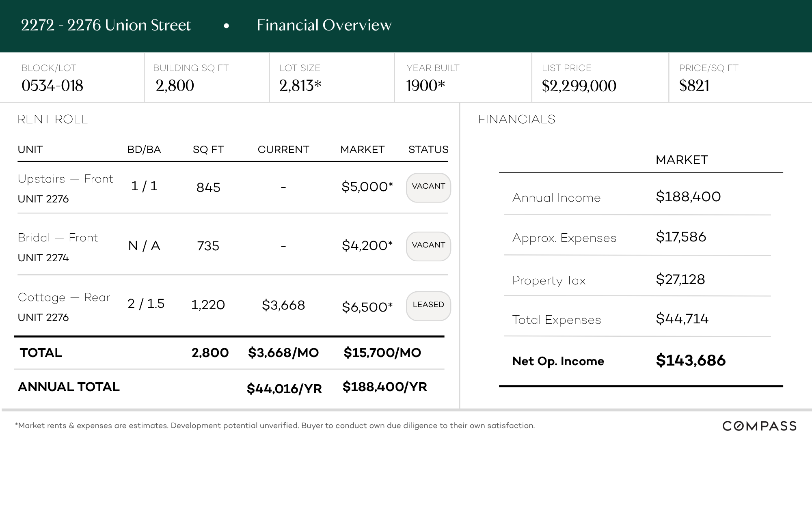
Task: Click the COMPASS logo
Action: point(759,426)
